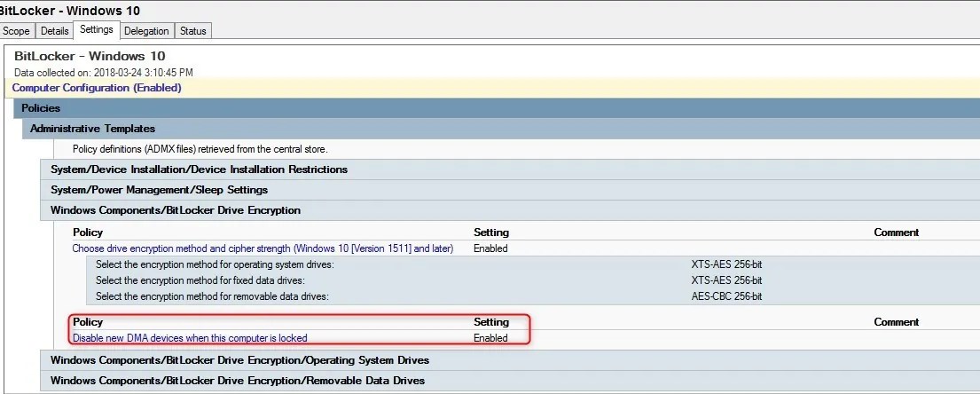
Task: Click operating system drives encryption method label
Action: 215,264
